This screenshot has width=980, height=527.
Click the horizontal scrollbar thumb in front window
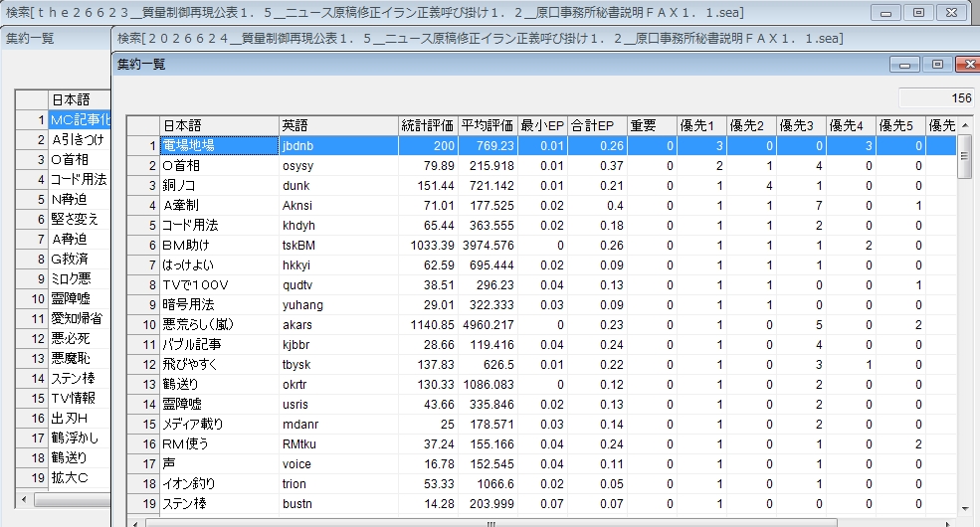pos(490,523)
